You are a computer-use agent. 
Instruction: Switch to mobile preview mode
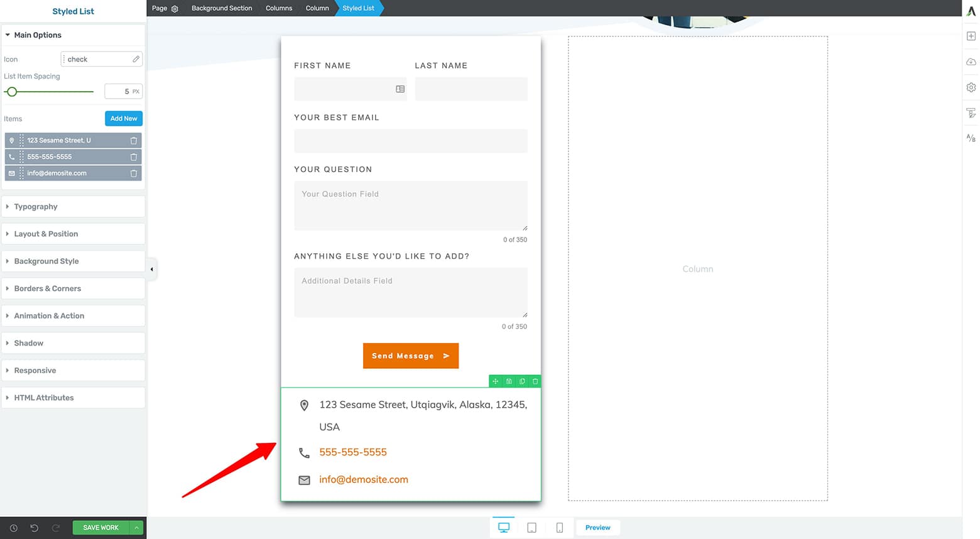[558, 527]
